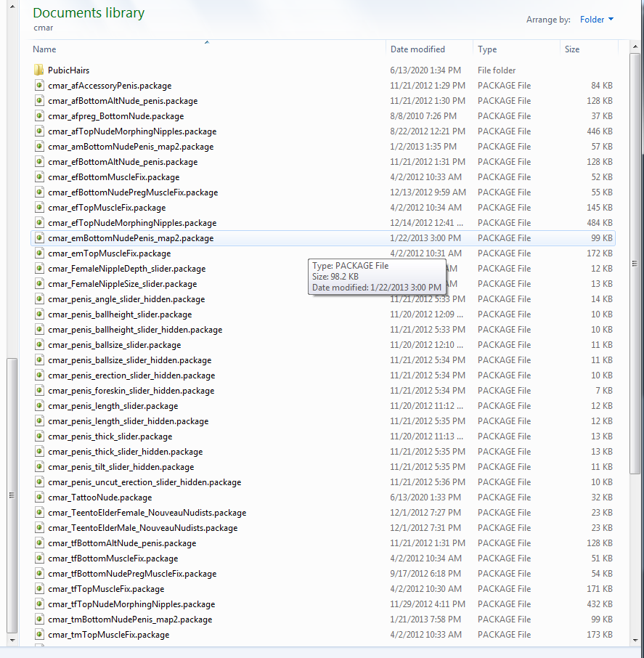Viewport: 644px width, 658px height.
Task: Click icon of cmar_efBottomMuscleFix.package
Action: [39, 177]
